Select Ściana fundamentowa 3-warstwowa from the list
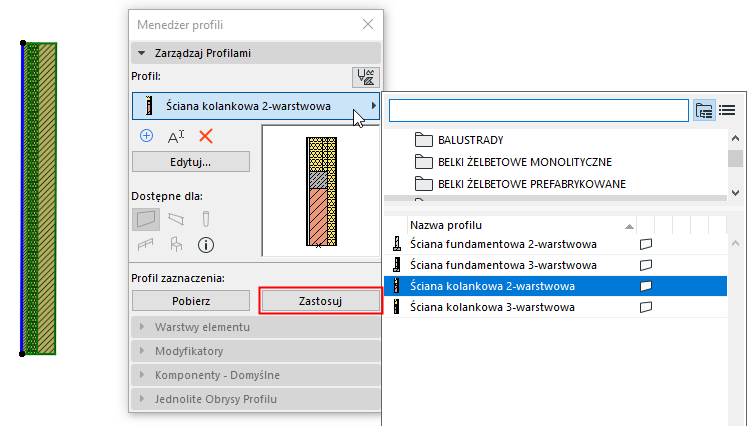 (503, 265)
